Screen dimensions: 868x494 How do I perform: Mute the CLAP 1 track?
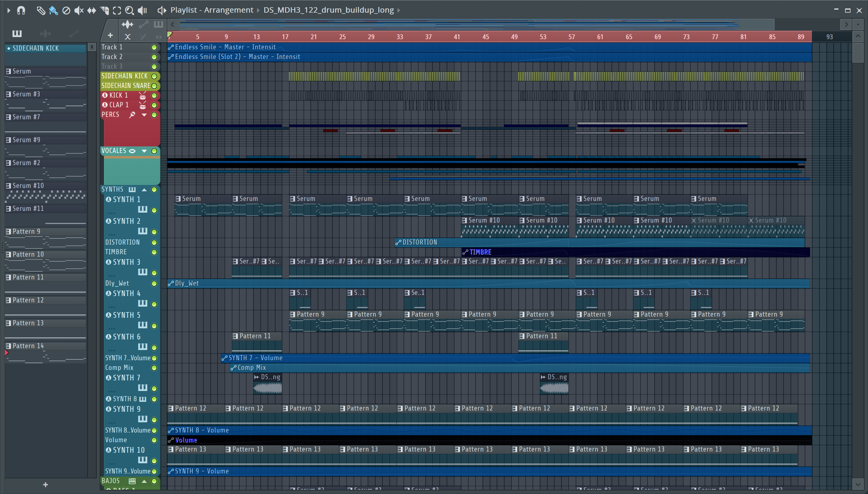tap(154, 105)
